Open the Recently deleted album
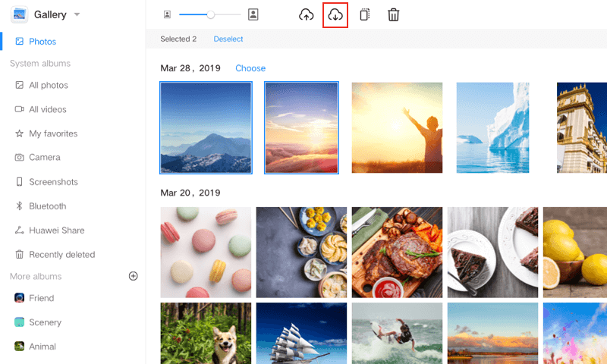607x364 pixels. coord(61,255)
